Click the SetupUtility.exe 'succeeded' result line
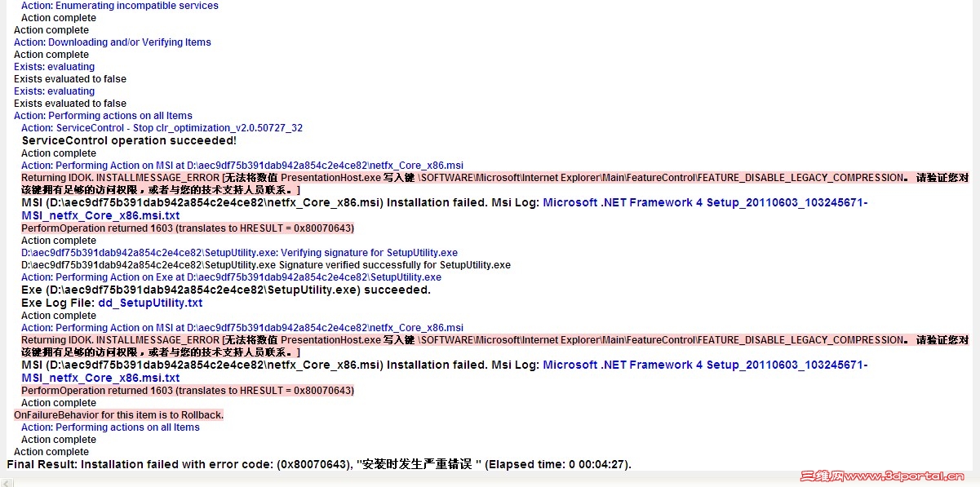 click(x=226, y=290)
